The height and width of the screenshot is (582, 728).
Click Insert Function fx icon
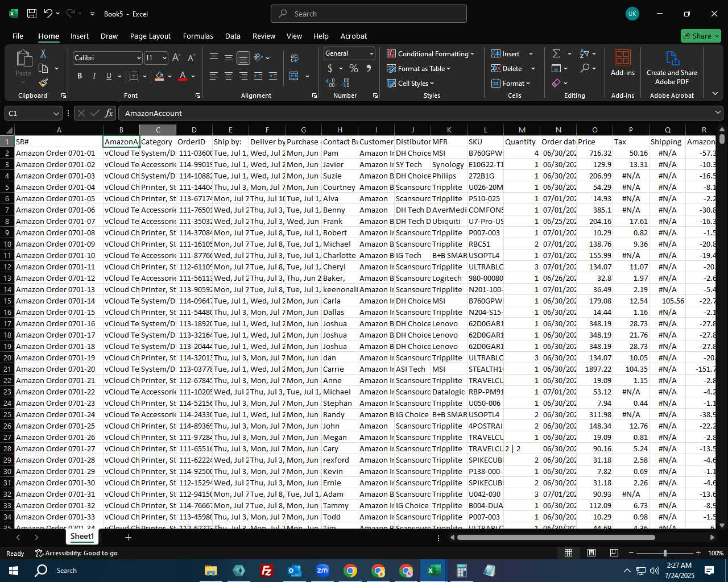(x=109, y=113)
